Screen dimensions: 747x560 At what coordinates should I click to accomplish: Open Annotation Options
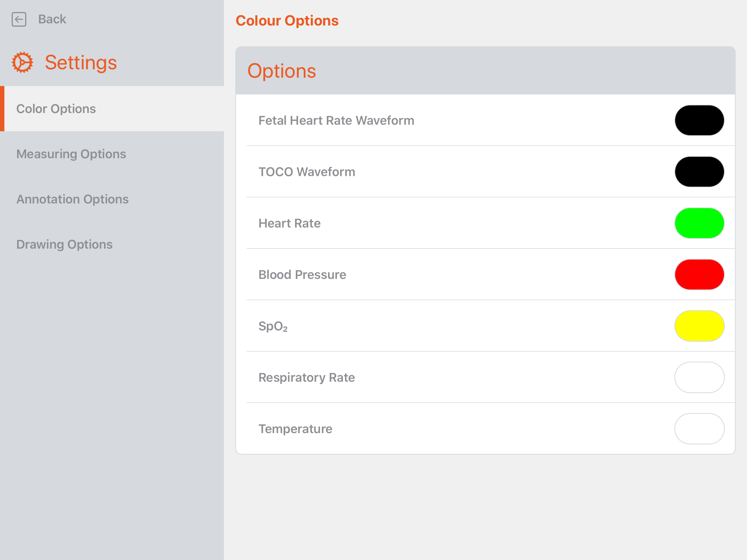click(x=72, y=199)
